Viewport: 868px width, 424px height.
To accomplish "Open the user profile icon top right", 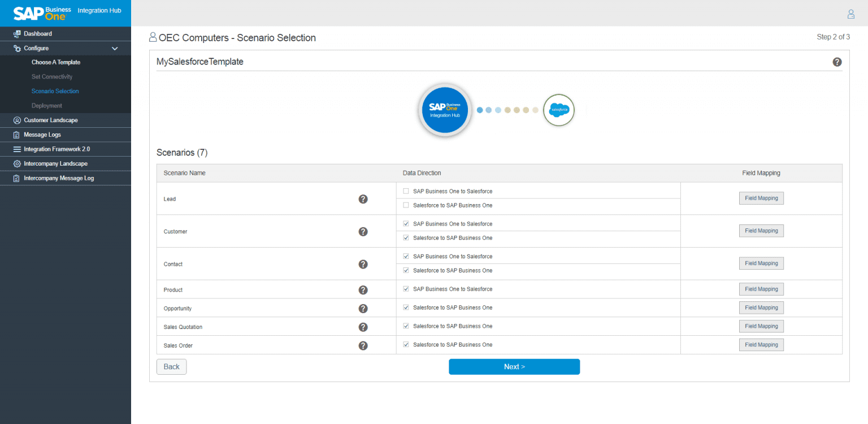I will 850,14.
